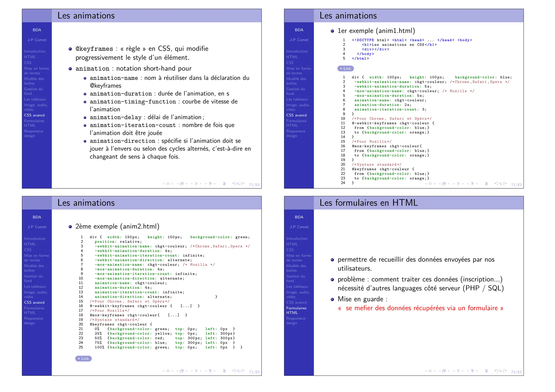
Task: Click the frame stack navigation icon on the @keyframes slide
Action: tap(182, 184)
